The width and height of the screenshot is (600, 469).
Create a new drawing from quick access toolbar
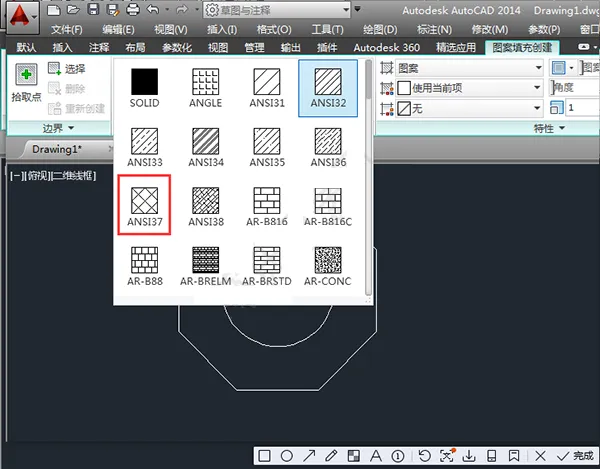coord(54,10)
